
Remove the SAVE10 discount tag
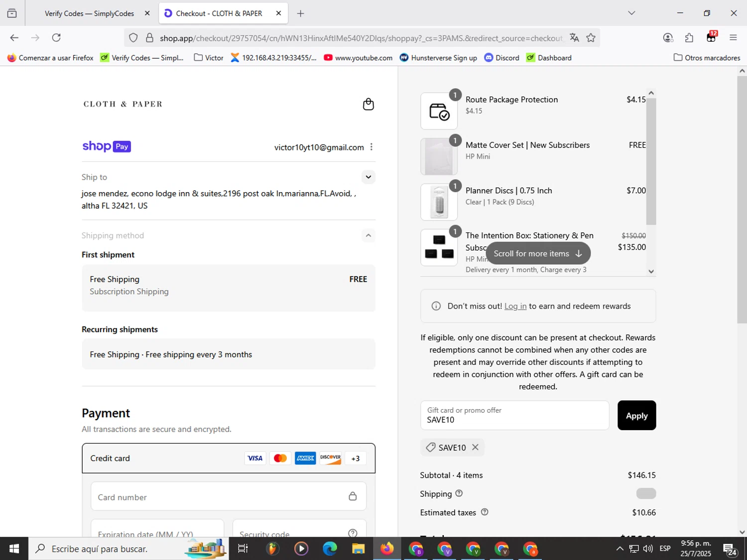point(475,447)
